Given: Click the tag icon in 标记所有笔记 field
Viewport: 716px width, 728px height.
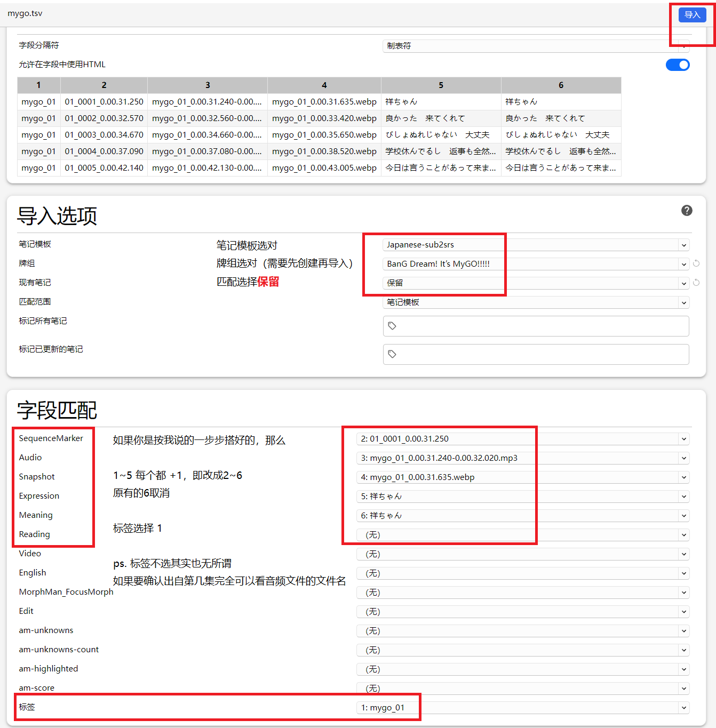Looking at the screenshot, I should [x=392, y=326].
